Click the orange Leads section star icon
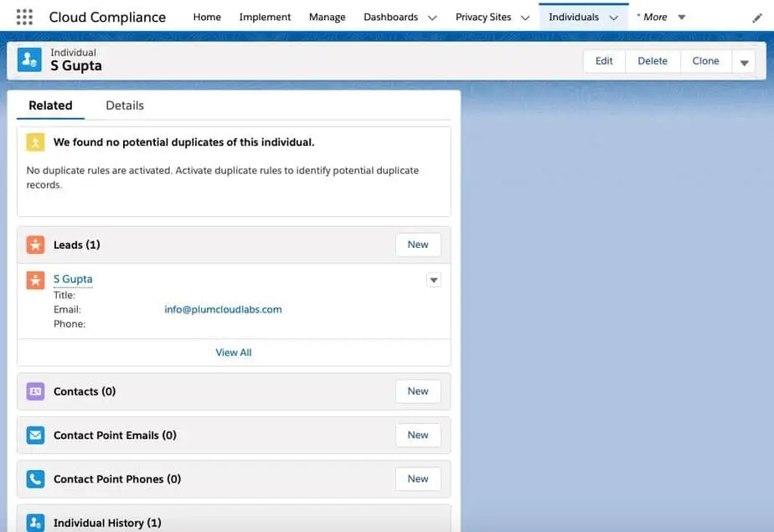The width and height of the screenshot is (774, 532). (35, 245)
